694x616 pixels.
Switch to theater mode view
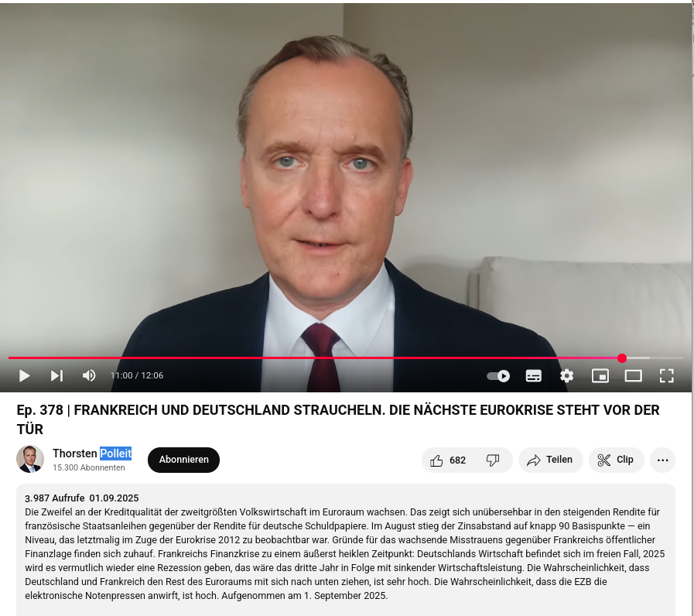click(x=634, y=376)
